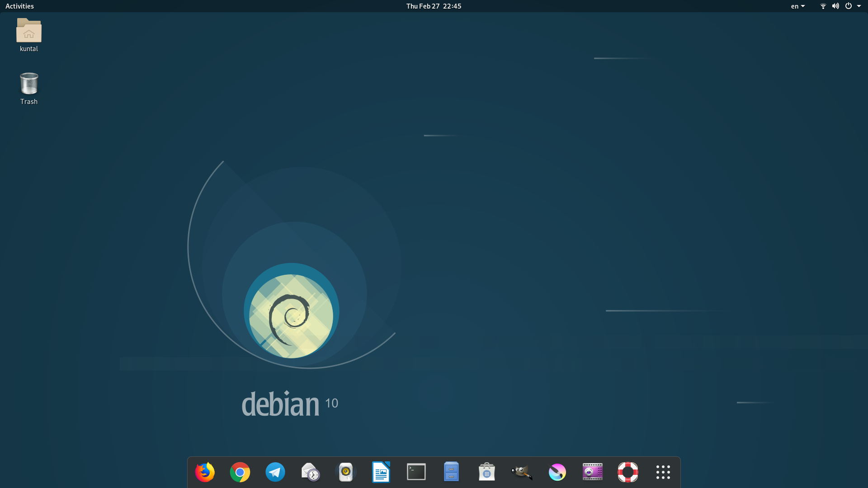Open the video editor from the dock
Viewport: 868px width, 488px height.
593,472
